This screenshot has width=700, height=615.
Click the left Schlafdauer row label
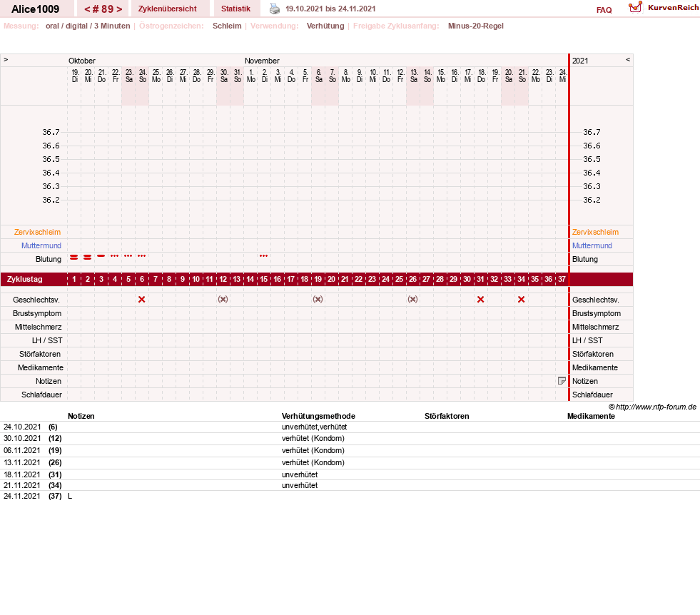point(42,395)
